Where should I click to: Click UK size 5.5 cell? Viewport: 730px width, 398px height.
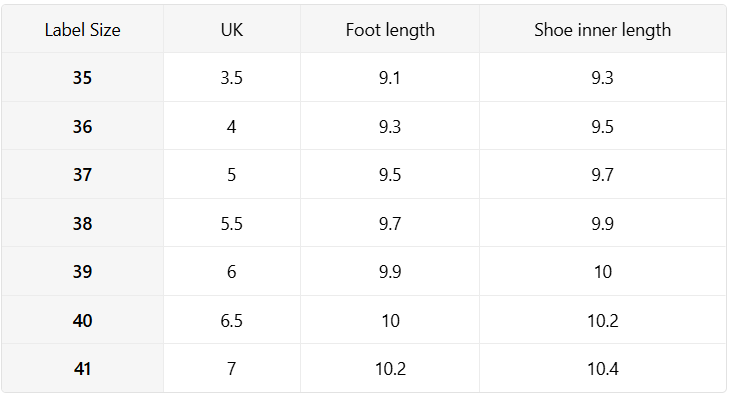pyautogui.click(x=232, y=223)
